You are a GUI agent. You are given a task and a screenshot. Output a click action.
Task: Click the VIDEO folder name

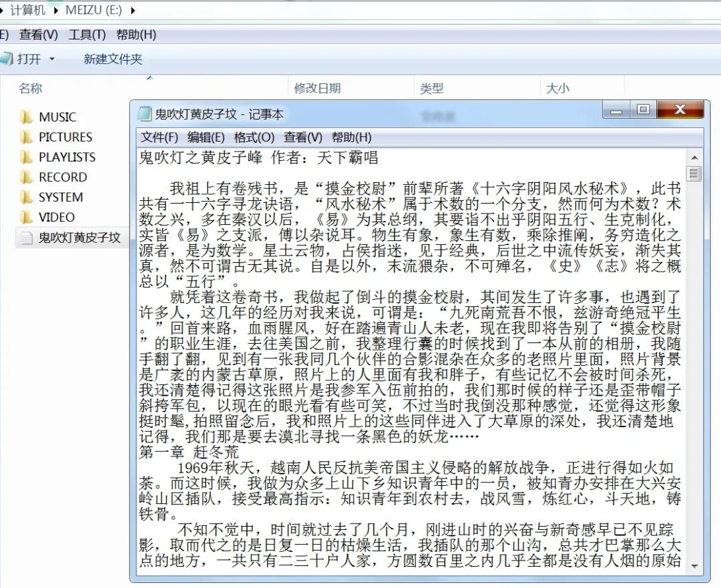[57, 217]
